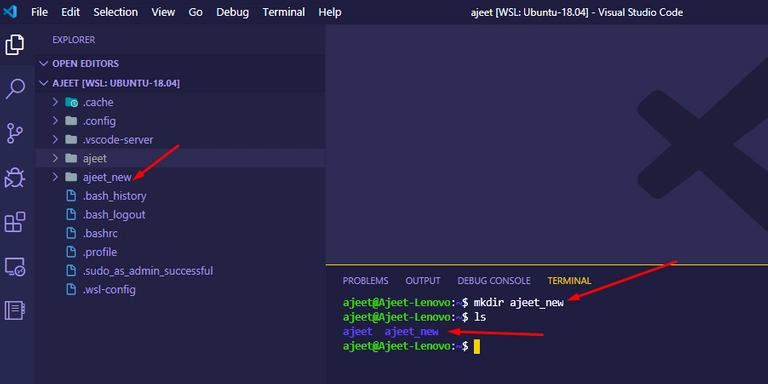This screenshot has width=768, height=384.
Task: Select the ajeet_new folder name in explorer
Action: (107, 177)
